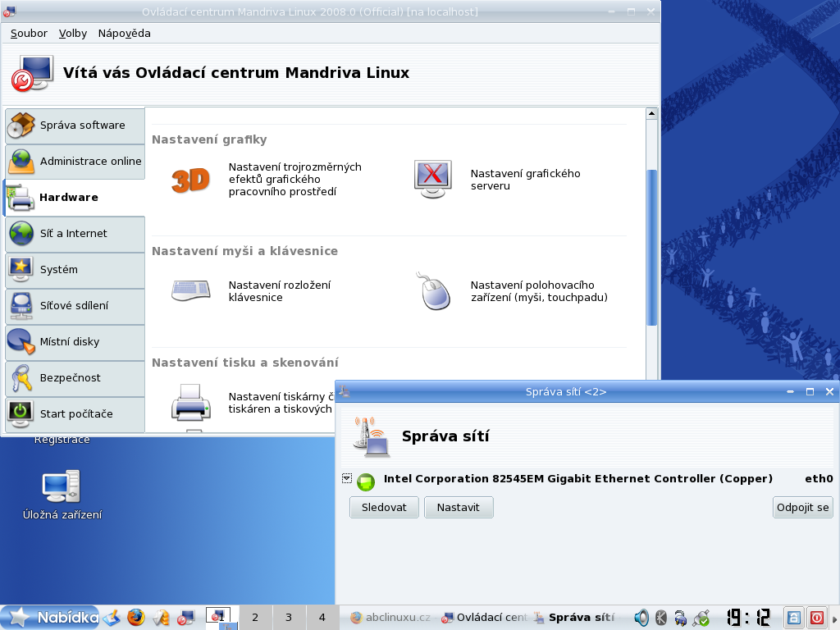This screenshot has width=840, height=630.
Task: Click the control center scrollbar up arrow
Action: coord(651,113)
